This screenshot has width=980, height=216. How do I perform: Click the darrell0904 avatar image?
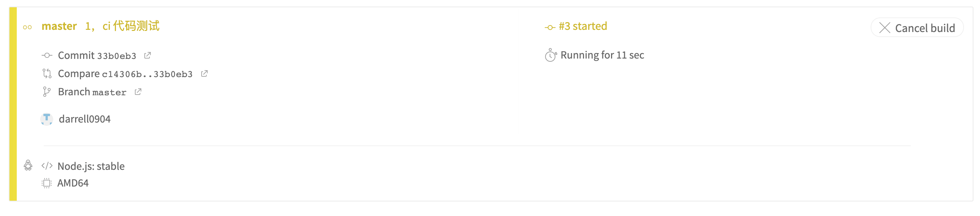point(46,119)
